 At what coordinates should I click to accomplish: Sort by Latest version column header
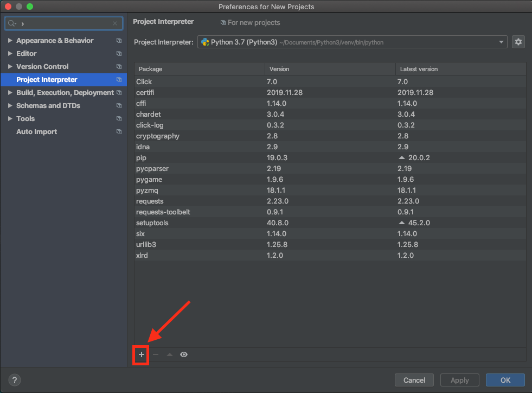click(461, 69)
